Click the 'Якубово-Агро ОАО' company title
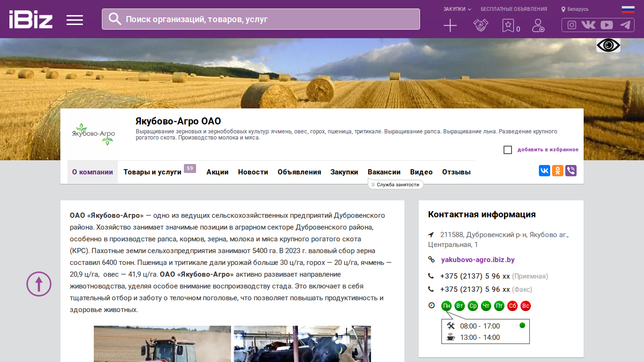This screenshot has width=644, height=362. click(x=178, y=121)
